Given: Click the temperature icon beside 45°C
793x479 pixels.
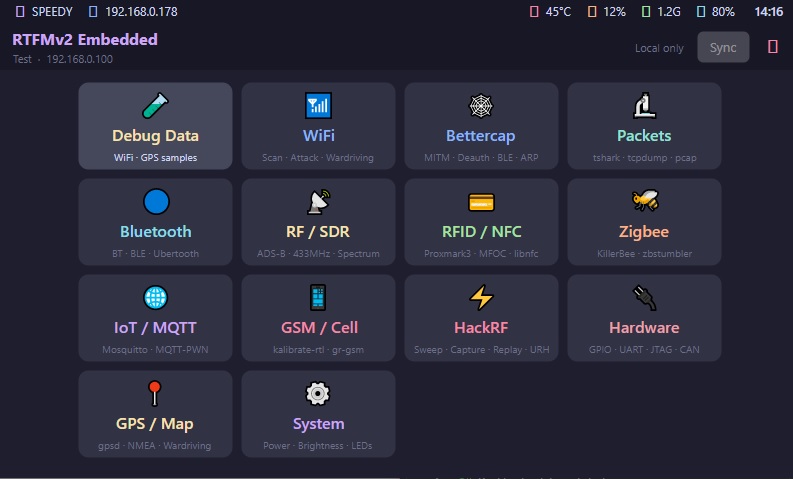Looking at the screenshot, I should point(534,12).
